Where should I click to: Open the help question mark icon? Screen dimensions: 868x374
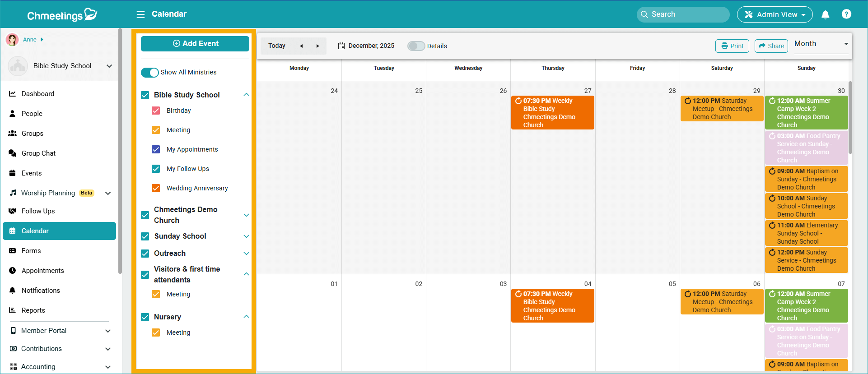(x=846, y=14)
